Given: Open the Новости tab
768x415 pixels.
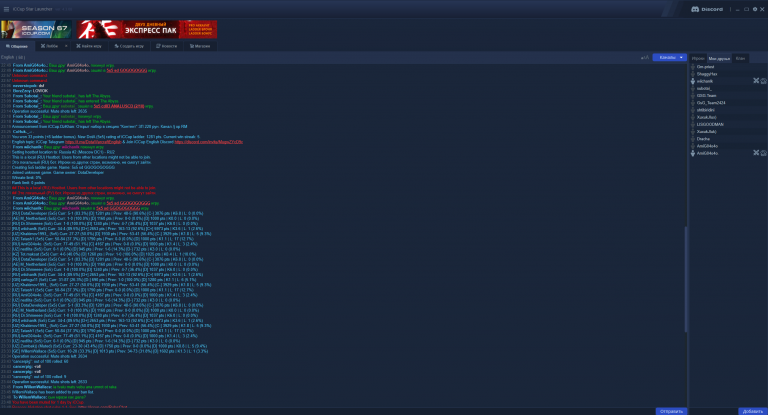Looking at the screenshot, I should click(x=167, y=46).
